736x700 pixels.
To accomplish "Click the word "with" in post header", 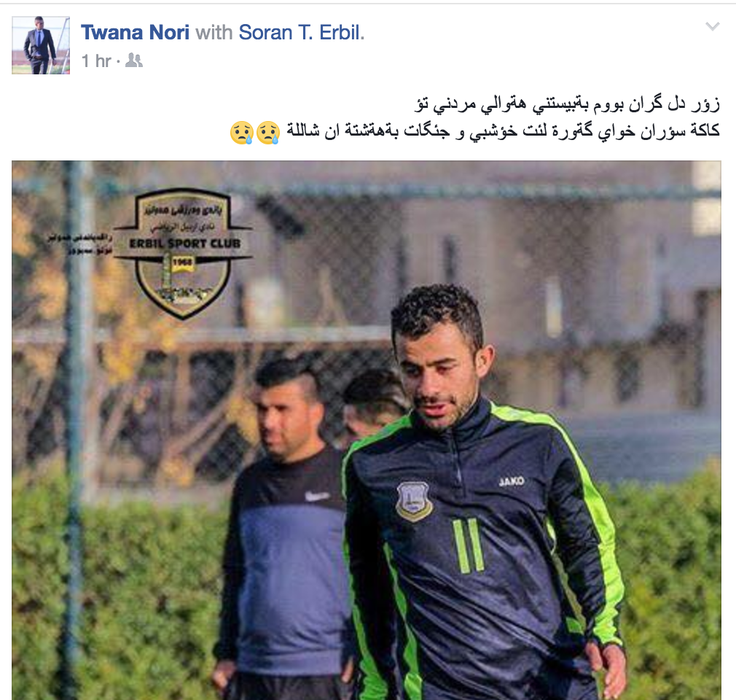I will coord(214,32).
